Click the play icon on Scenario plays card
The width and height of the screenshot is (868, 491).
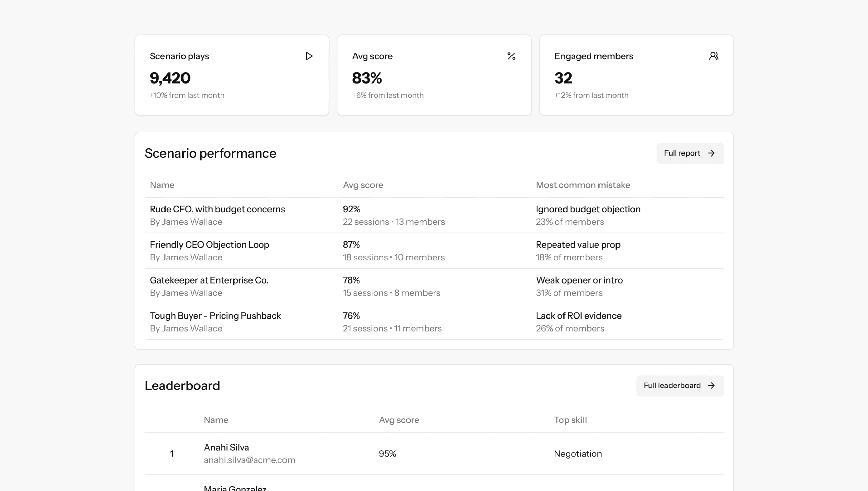pyautogui.click(x=309, y=56)
